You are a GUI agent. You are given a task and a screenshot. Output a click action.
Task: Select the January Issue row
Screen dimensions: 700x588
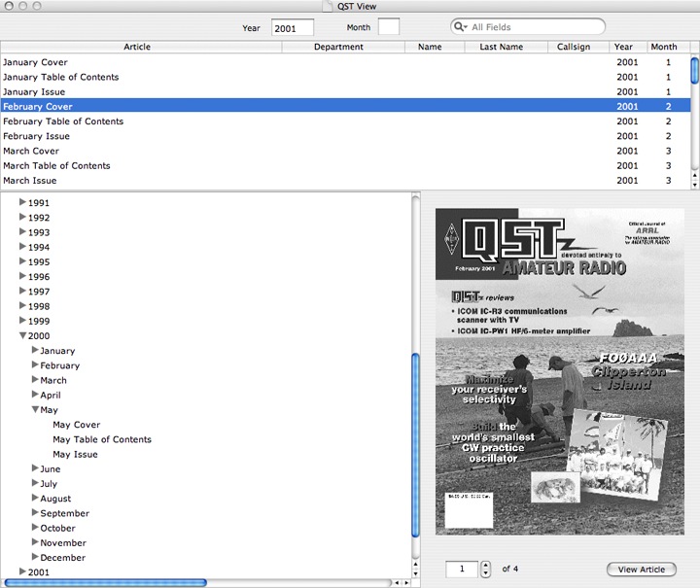point(345,91)
